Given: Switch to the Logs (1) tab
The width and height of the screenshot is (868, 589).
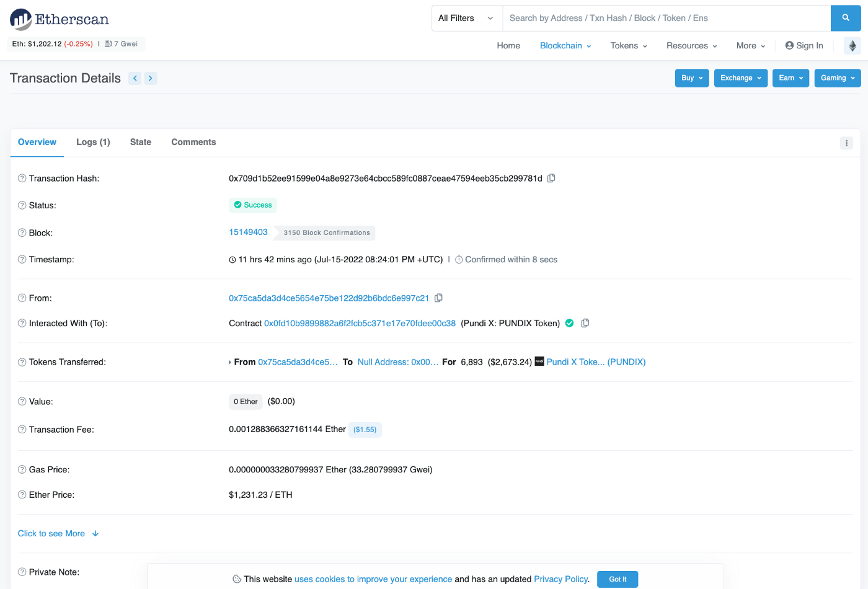Looking at the screenshot, I should click(93, 142).
